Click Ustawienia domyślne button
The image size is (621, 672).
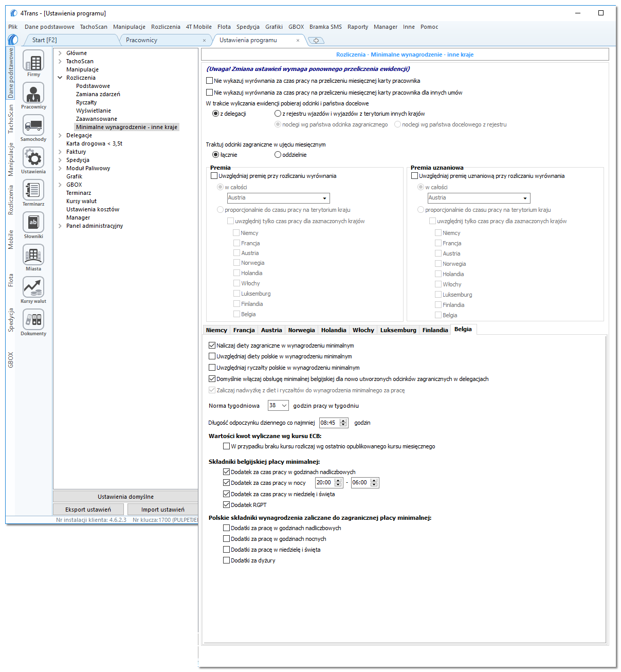[125, 497]
